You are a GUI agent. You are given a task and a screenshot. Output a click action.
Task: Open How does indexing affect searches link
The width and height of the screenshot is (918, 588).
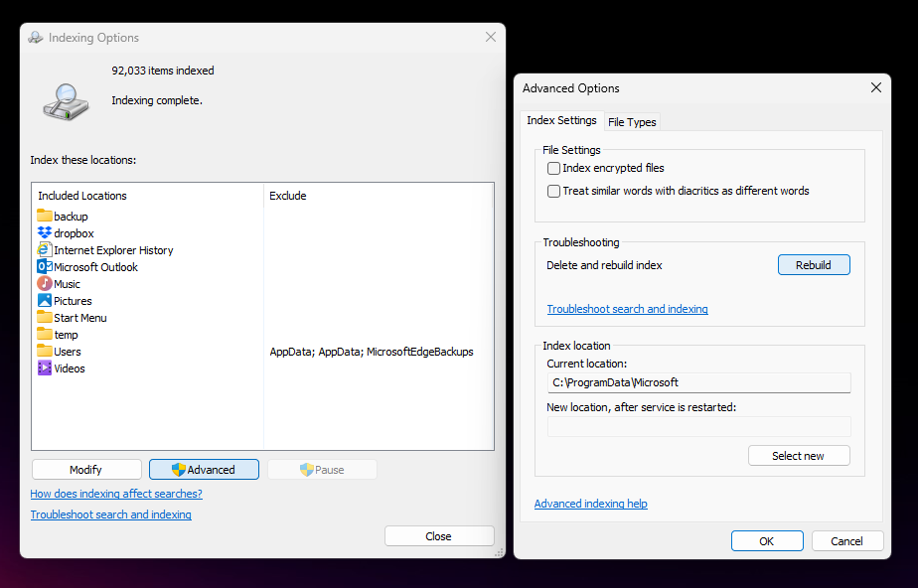116,494
